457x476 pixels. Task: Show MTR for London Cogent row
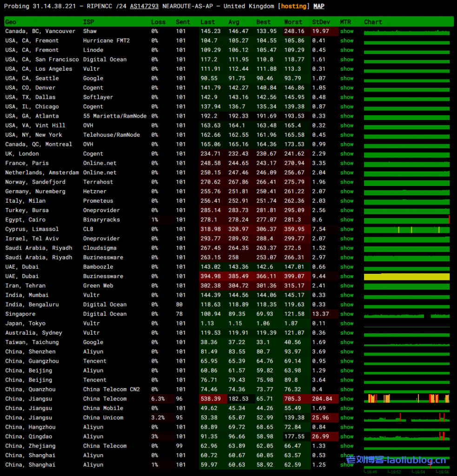point(346,154)
